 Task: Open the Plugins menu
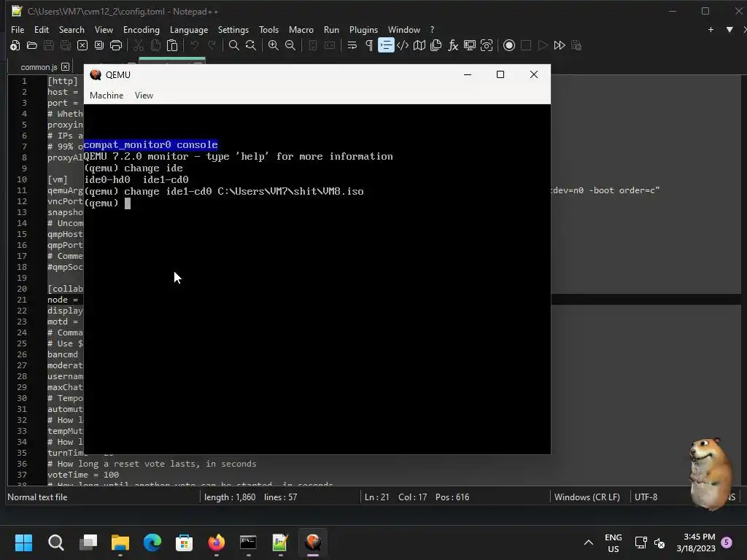coord(363,29)
